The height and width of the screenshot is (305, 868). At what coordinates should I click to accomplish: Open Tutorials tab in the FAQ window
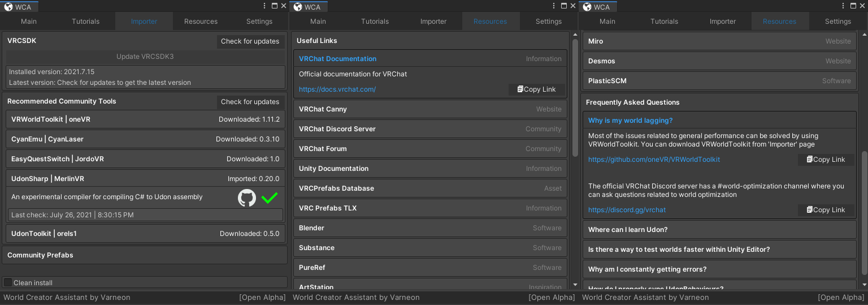[665, 22]
